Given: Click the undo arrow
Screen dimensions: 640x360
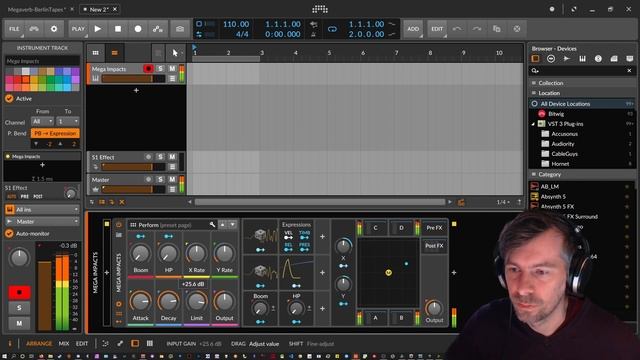Looking at the screenshot, I should pos(457,29).
